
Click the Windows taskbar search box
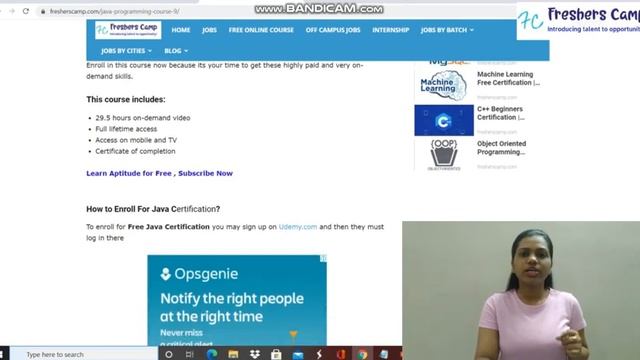[84, 354]
